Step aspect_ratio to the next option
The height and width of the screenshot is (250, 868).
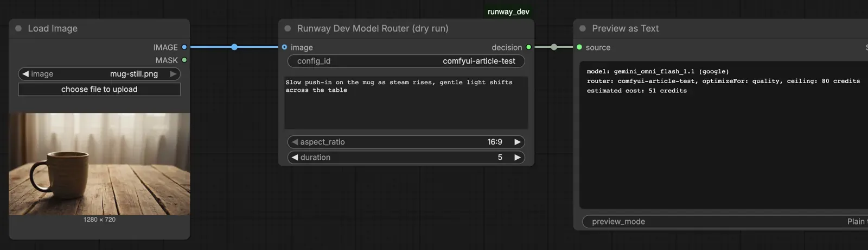518,142
